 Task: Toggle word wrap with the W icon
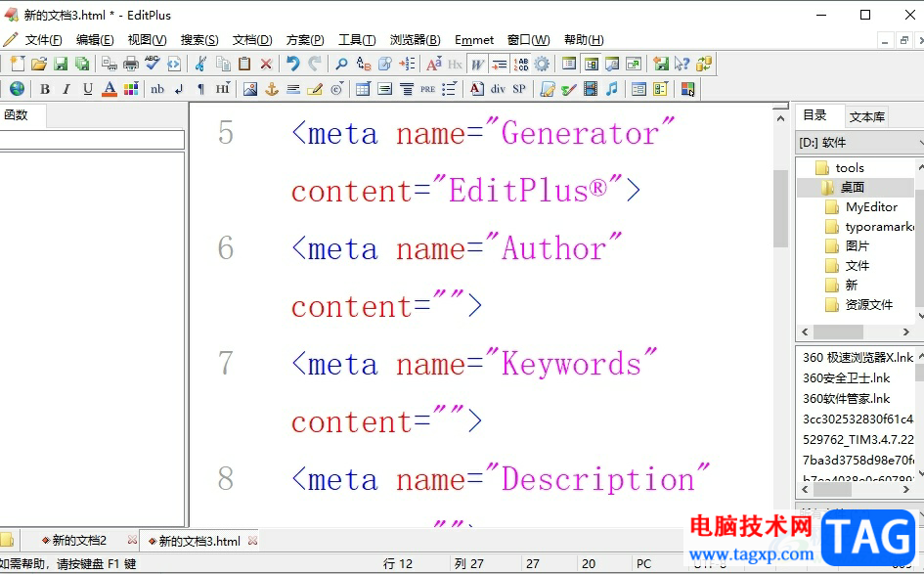pyautogui.click(x=477, y=64)
